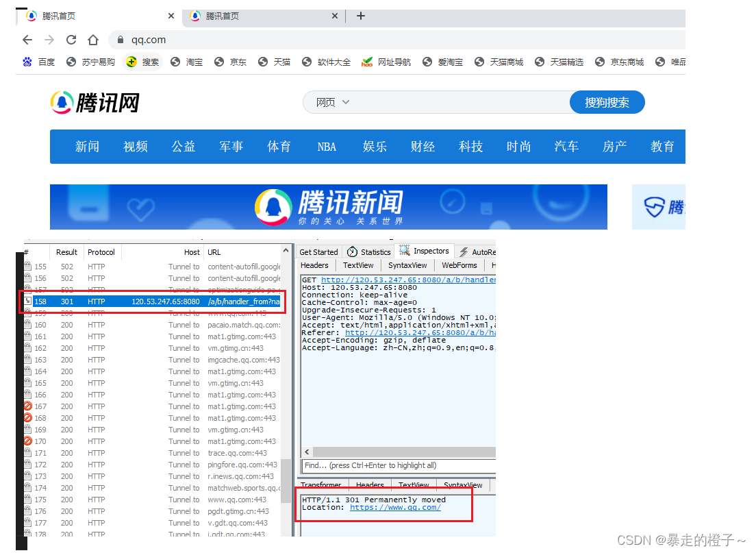Go to the browser home page icon
The width and height of the screenshot is (756, 553).
93,40
